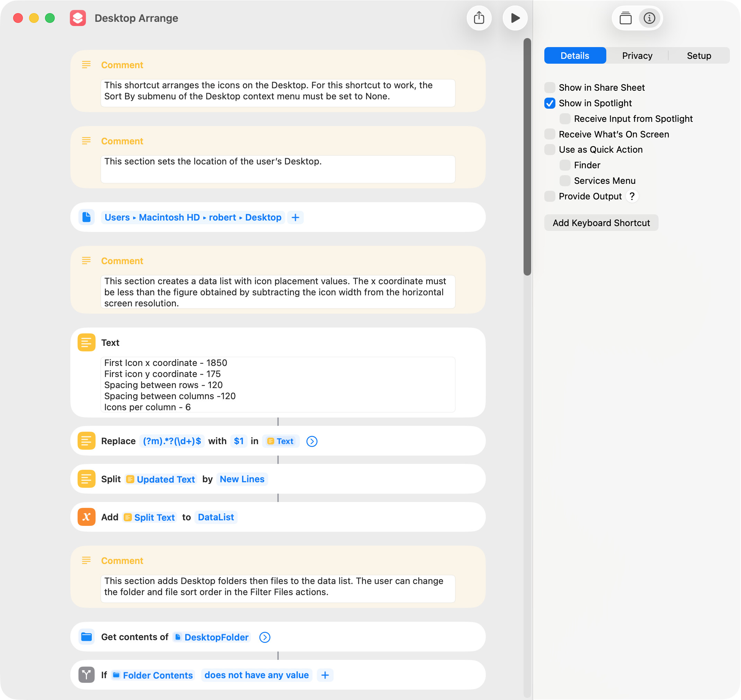Open the Action Library panel icon

click(625, 18)
